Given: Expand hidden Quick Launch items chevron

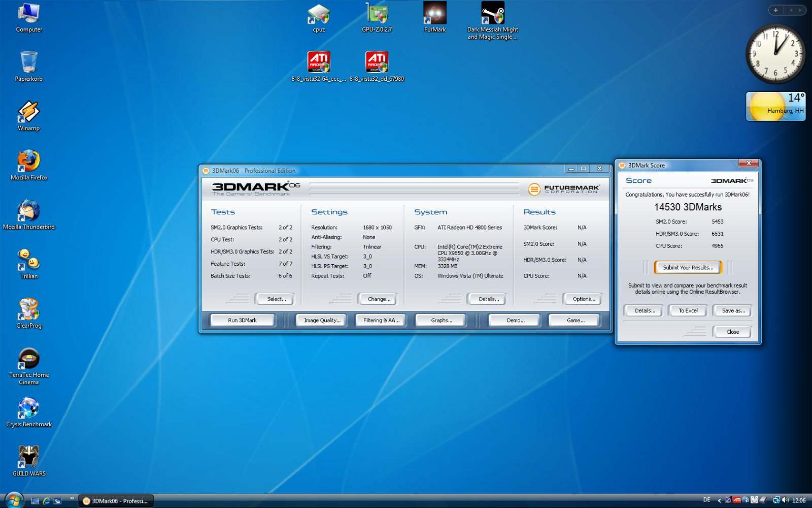Looking at the screenshot, I should 72,498.
